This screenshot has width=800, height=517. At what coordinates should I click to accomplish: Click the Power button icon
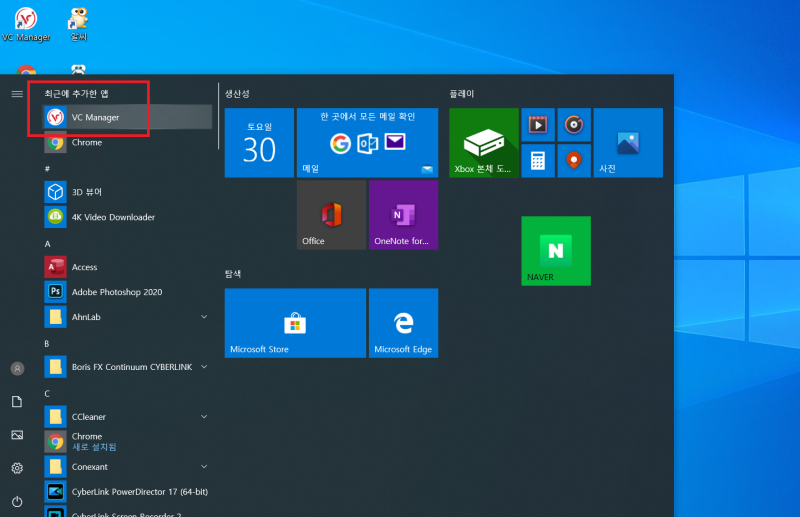pos(17,502)
